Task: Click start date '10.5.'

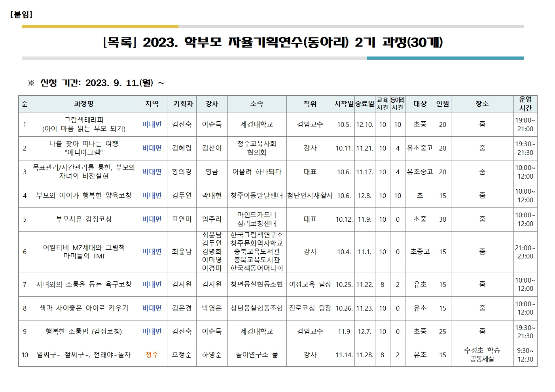Action: pos(344,124)
